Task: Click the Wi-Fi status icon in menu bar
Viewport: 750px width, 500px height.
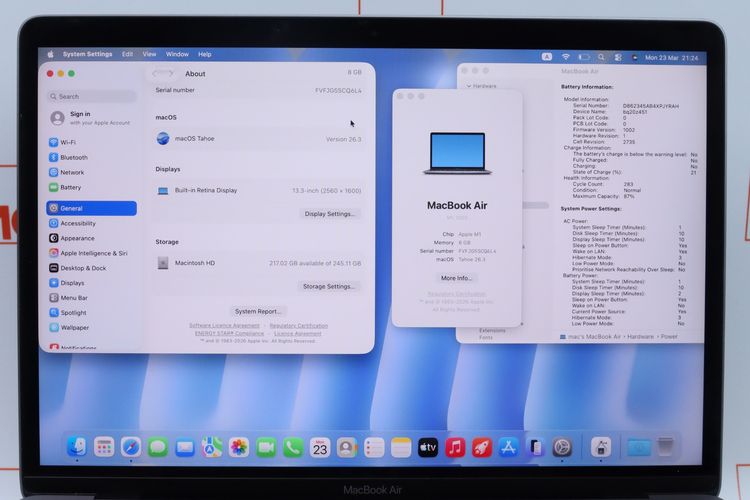Action: pos(566,57)
